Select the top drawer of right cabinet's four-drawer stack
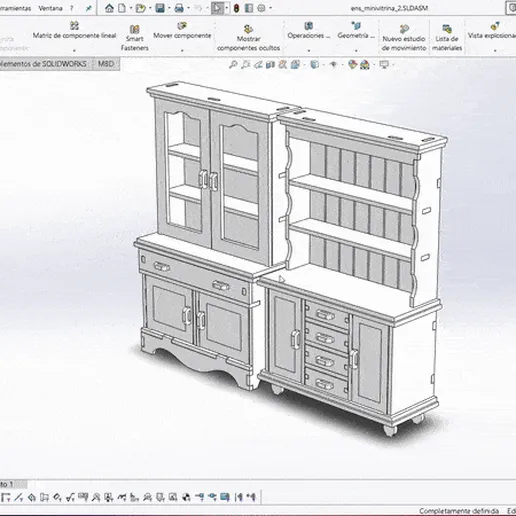 pyautogui.click(x=327, y=314)
